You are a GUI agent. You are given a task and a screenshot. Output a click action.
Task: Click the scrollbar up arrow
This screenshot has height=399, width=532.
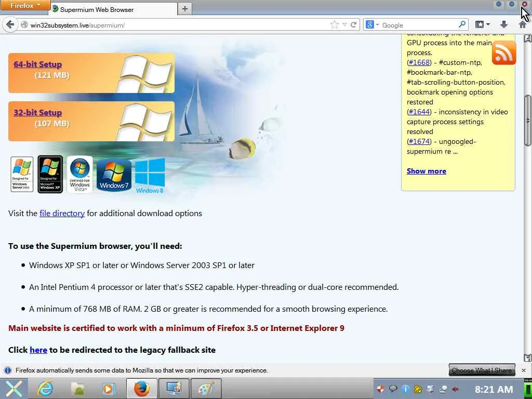click(x=528, y=38)
